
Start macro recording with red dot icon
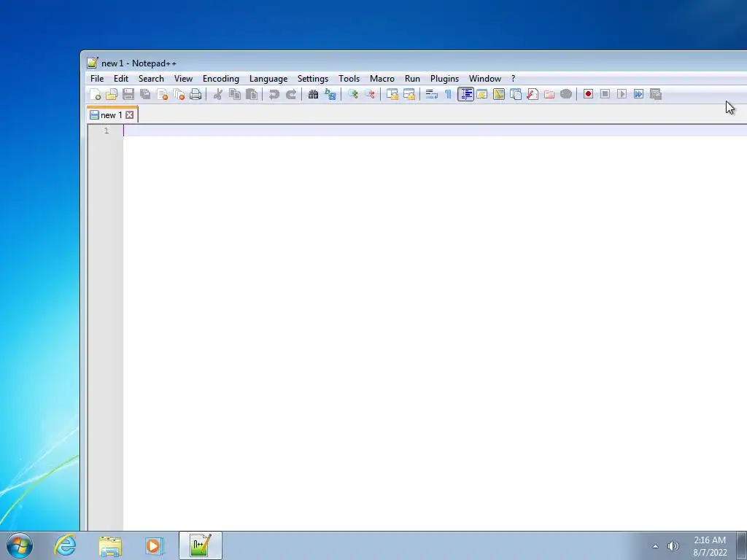pos(589,94)
